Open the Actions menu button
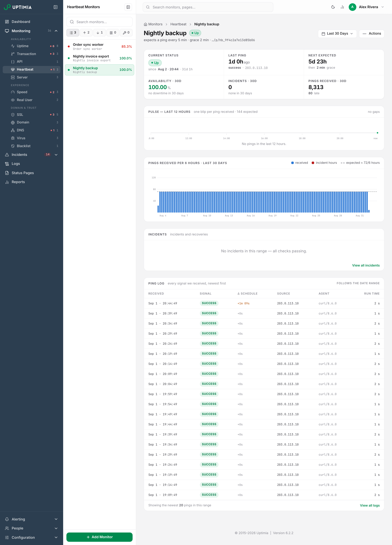 [372, 34]
